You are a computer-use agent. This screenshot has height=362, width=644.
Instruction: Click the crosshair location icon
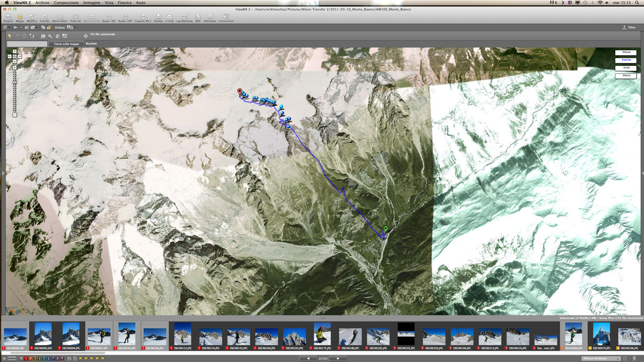(86, 36)
